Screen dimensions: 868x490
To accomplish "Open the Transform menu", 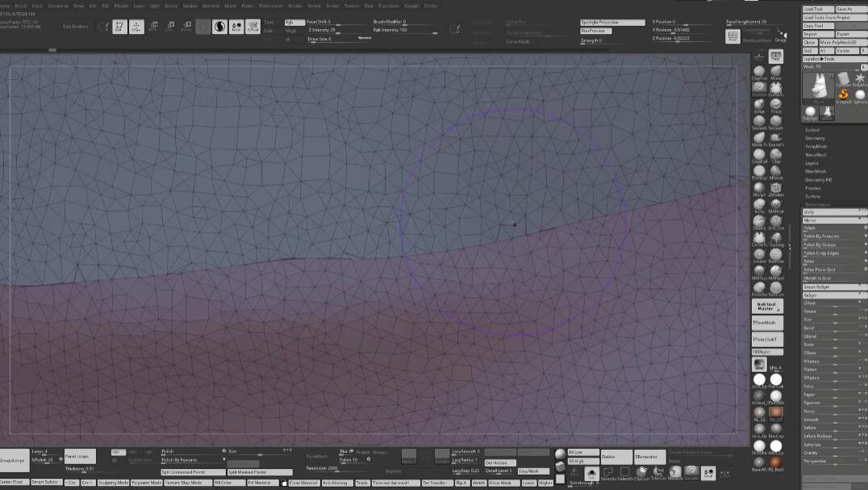I will pos(389,6).
